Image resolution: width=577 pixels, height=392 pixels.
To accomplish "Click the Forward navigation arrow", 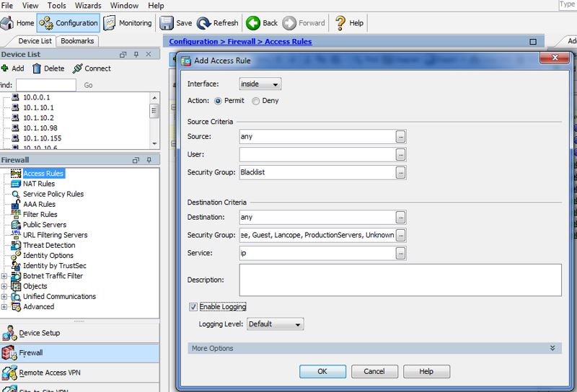I will pos(304,23).
